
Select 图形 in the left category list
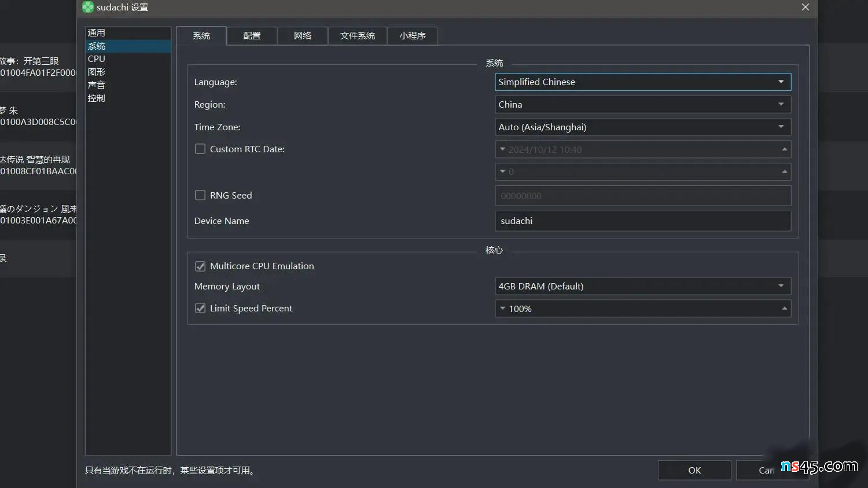coord(97,72)
